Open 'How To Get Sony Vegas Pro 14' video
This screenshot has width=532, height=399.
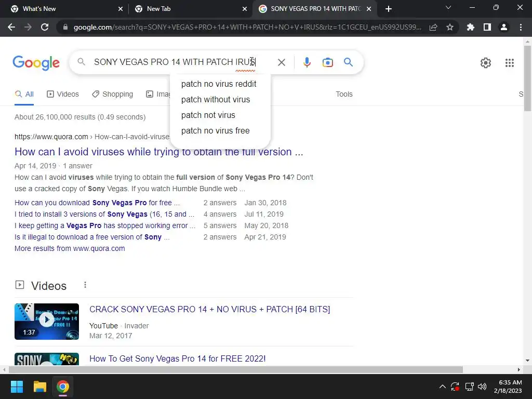pos(178,358)
